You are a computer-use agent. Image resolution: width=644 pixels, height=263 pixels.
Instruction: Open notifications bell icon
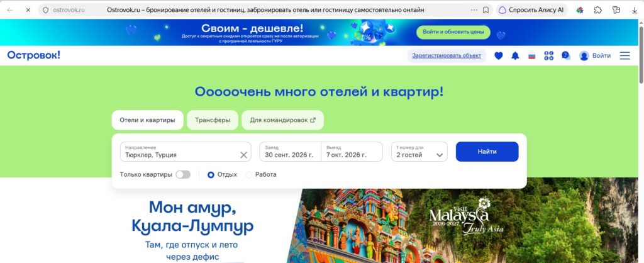click(x=515, y=55)
